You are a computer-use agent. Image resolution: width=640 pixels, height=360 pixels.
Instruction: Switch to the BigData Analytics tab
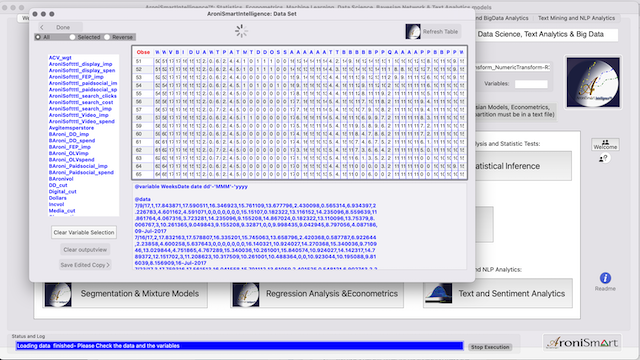503,18
